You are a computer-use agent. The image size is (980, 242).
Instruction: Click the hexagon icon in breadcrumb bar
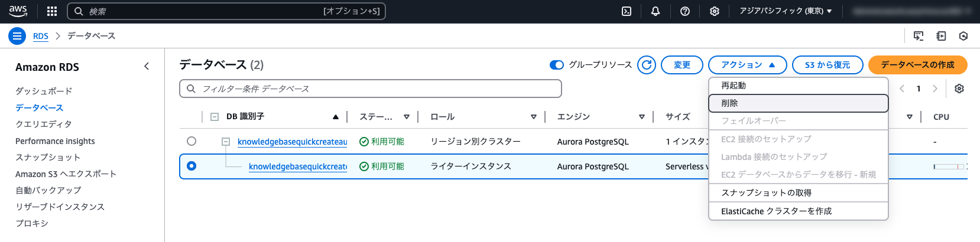(x=963, y=36)
